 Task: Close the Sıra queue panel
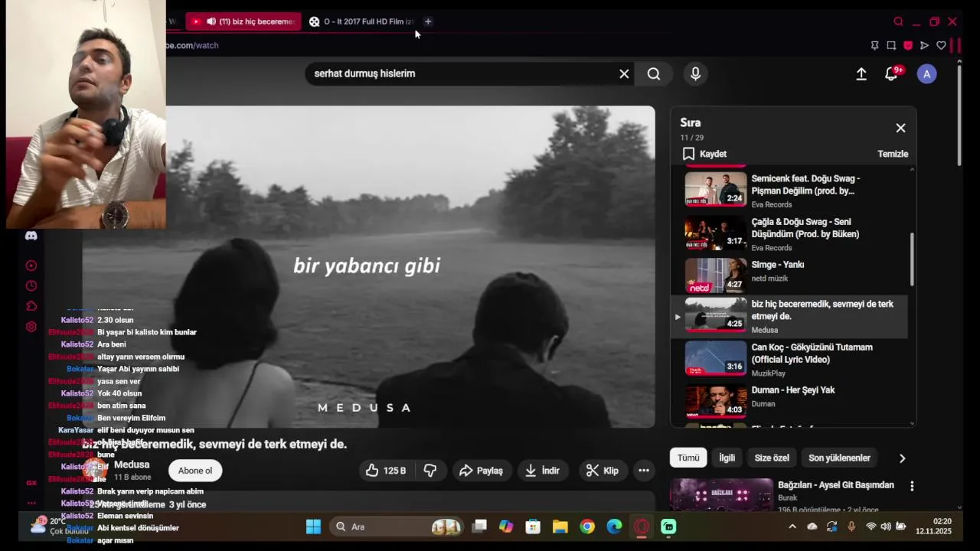point(900,128)
